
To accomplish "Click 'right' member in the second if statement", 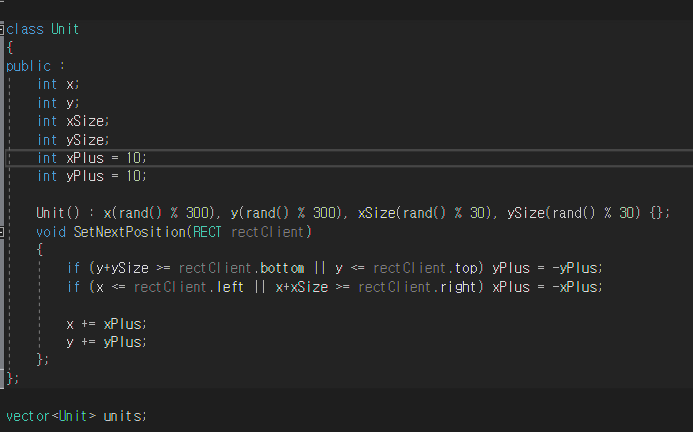I will pos(458,287).
